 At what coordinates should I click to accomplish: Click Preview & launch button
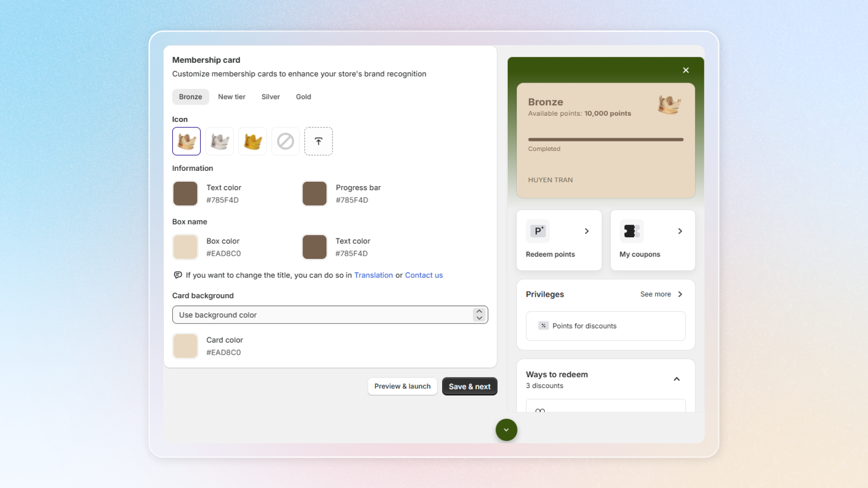tap(402, 386)
